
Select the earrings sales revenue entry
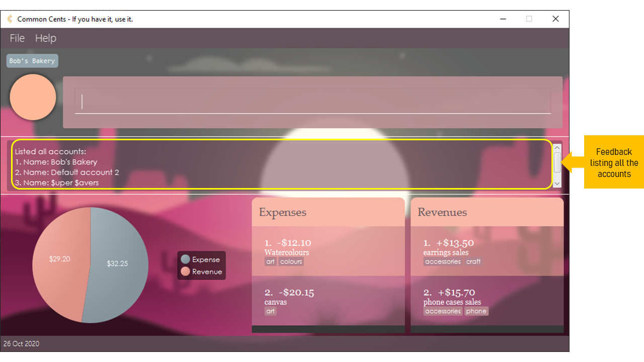(487, 251)
